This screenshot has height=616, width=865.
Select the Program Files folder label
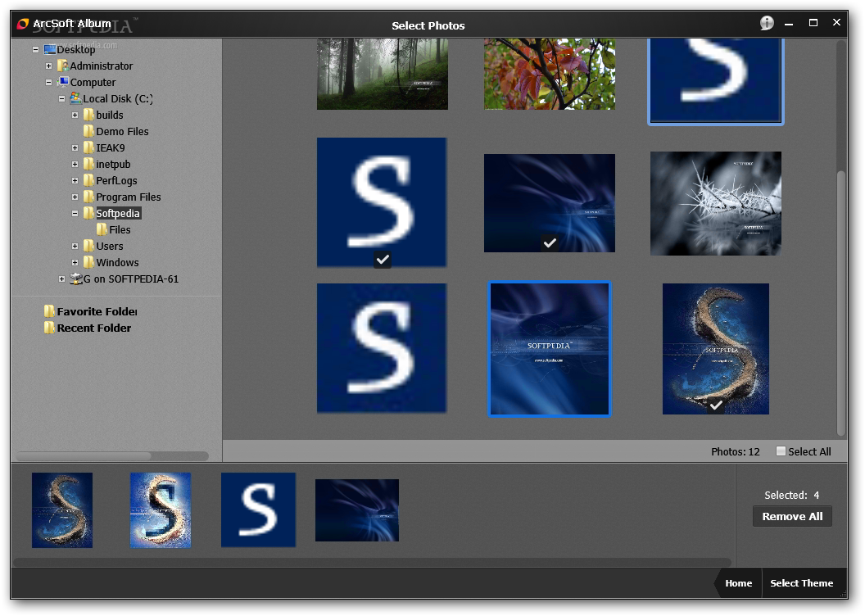pos(129,197)
